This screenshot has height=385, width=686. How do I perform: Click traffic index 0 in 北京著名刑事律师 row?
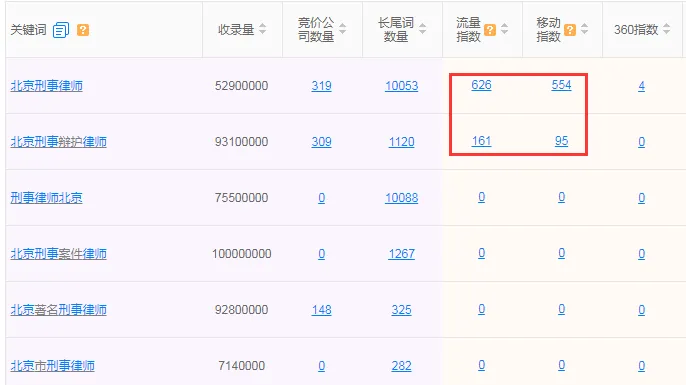coord(482,309)
